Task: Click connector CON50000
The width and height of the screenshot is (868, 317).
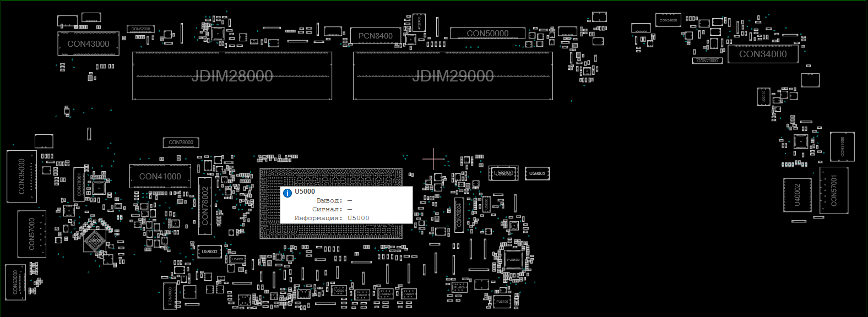Action: (x=487, y=34)
